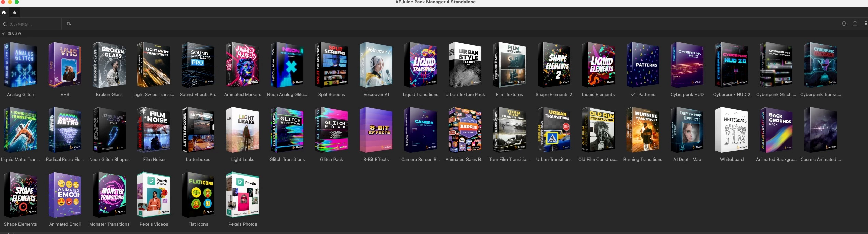Open the Film Noise pack
This screenshot has width=868, height=234.
click(154, 130)
